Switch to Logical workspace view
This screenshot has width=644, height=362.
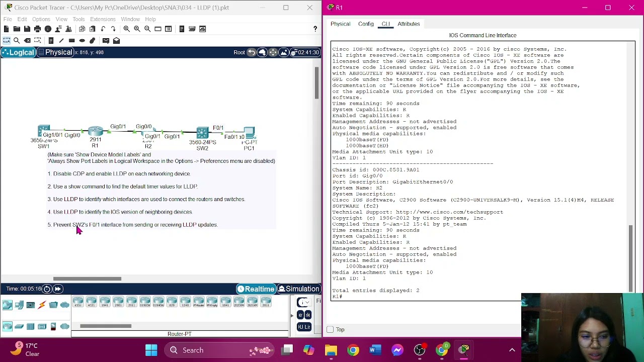click(x=18, y=52)
